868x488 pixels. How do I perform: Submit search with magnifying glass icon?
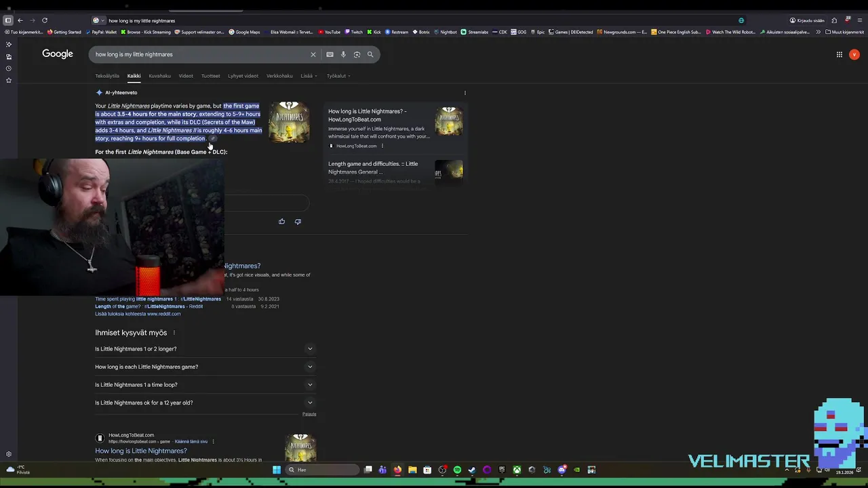point(370,54)
